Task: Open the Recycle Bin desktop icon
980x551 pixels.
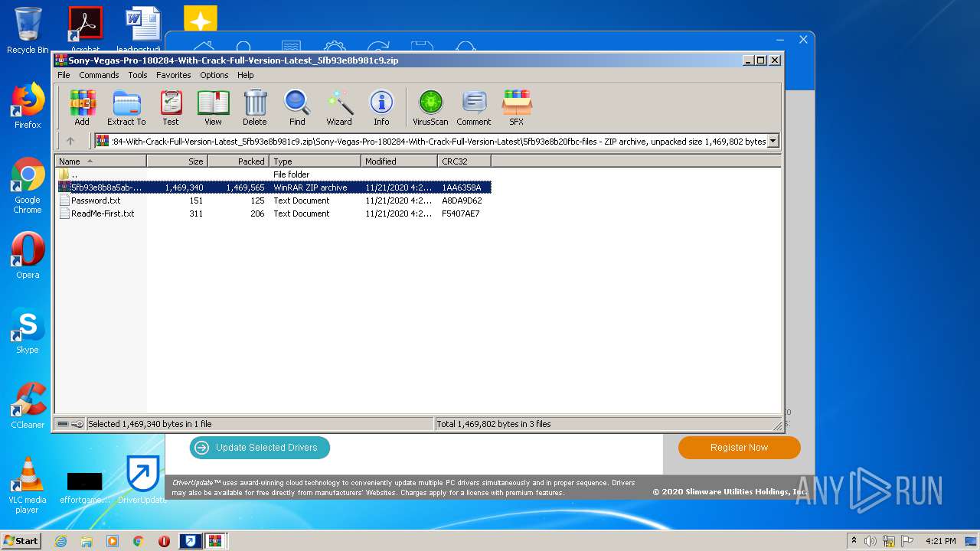Action: click(x=28, y=31)
